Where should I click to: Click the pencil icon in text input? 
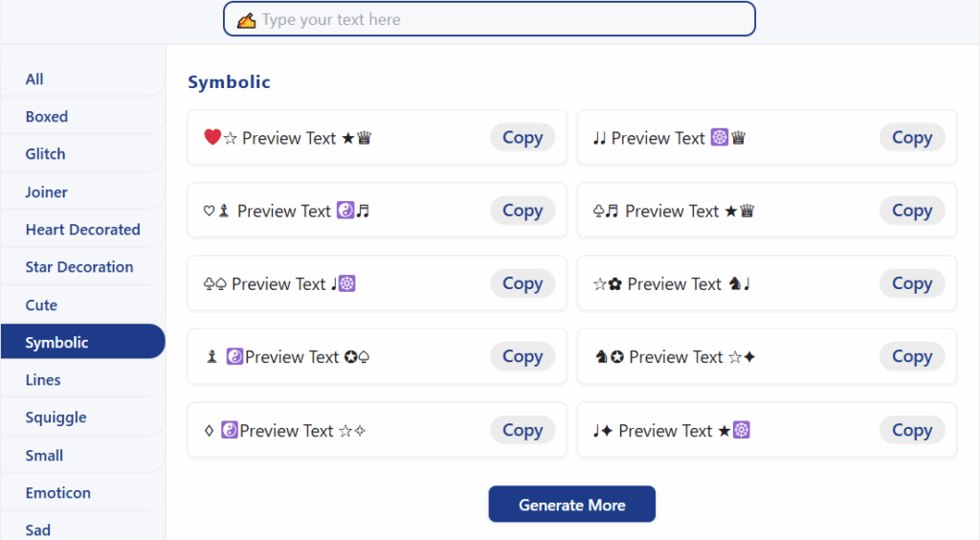click(246, 20)
